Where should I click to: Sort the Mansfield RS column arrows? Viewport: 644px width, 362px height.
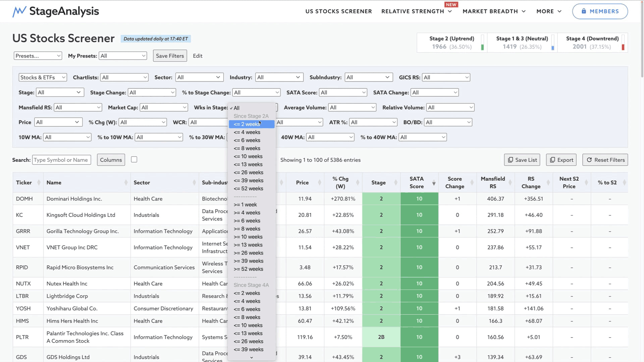click(510, 183)
